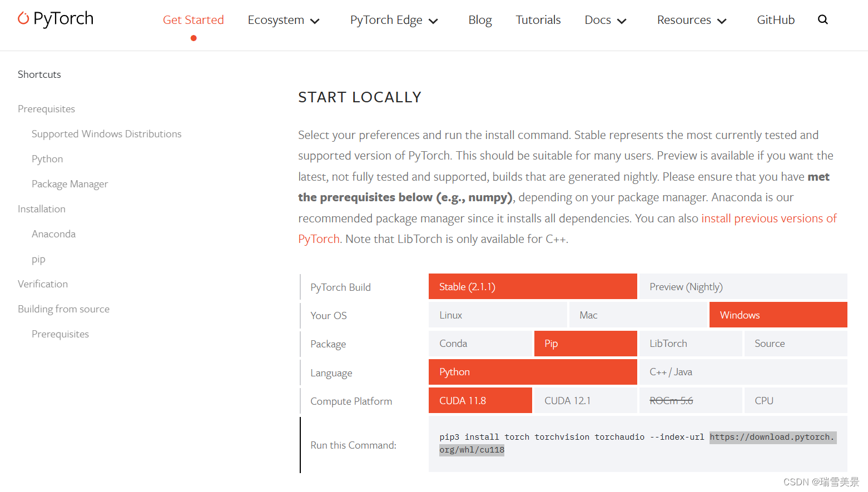Click the Package row label

coord(328,344)
